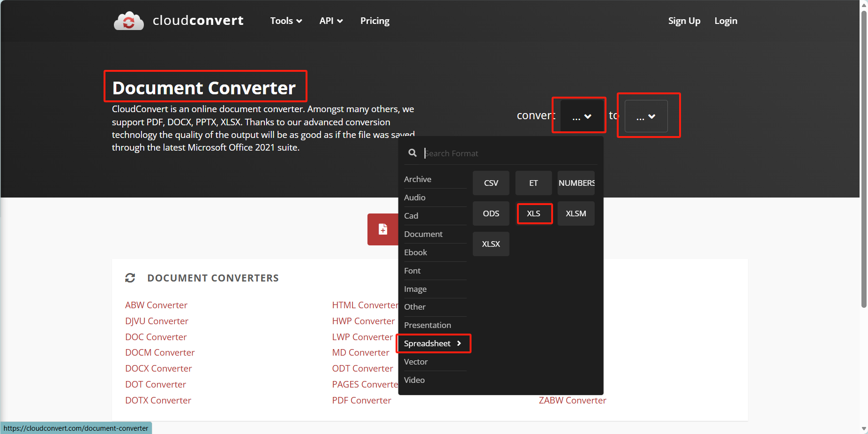Select the ODS spreadsheet format
Screen dimensions: 868x434
click(x=491, y=213)
